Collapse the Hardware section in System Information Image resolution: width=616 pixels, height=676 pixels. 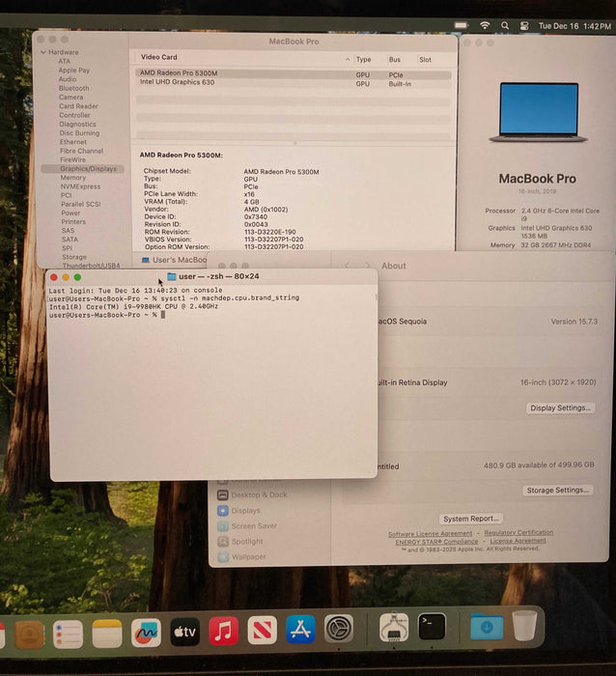tap(43, 52)
